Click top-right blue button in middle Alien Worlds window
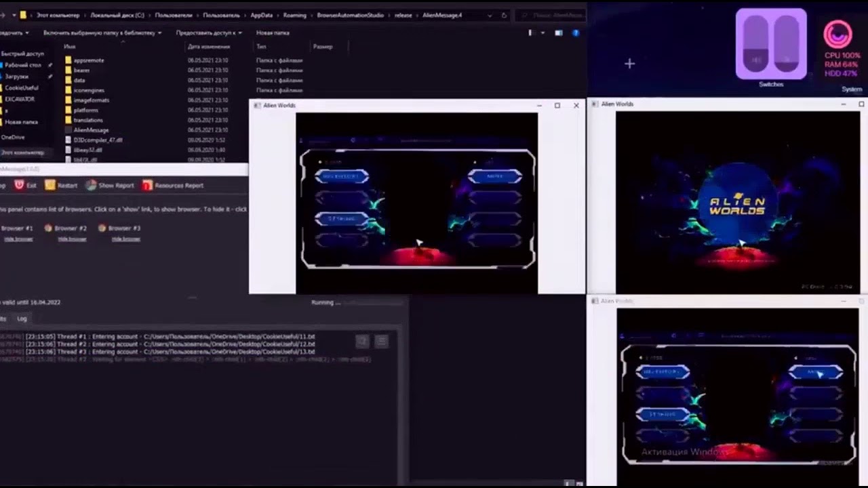The width and height of the screenshot is (868, 488). point(495,176)
